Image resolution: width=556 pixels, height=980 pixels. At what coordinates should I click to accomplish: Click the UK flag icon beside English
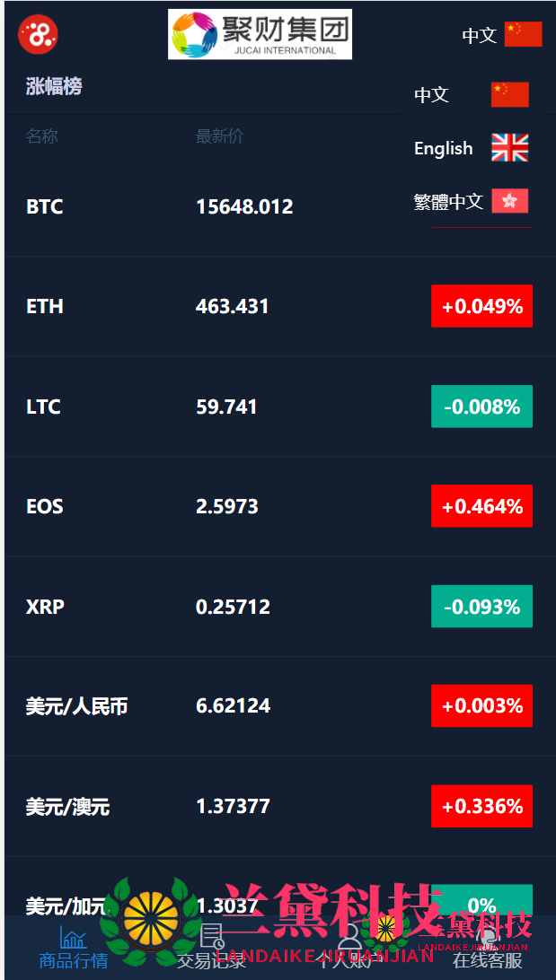[509, 148]
